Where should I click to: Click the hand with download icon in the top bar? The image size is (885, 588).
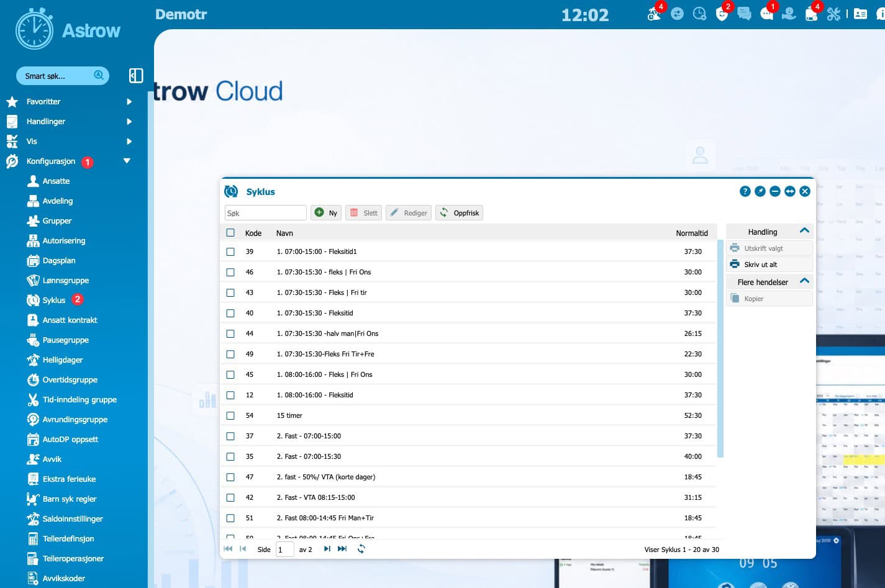point(789,14)
